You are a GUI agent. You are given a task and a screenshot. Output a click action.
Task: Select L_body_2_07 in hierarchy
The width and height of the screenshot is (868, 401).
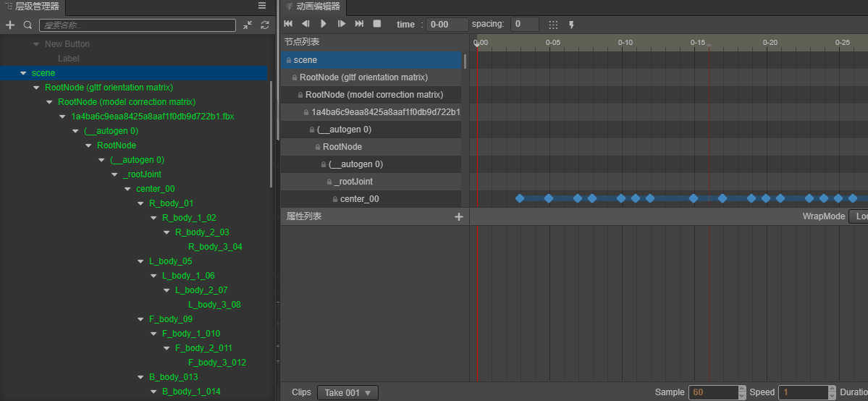tap(201, 290)
